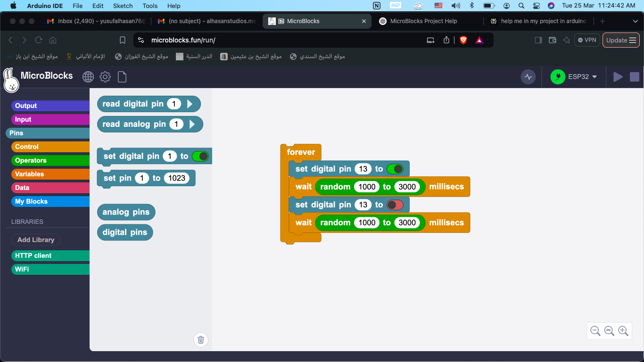The height and width of the screenshot is (362, 644).
Task: Open the WiFi library blocks
Action: [x=50, y=269]
